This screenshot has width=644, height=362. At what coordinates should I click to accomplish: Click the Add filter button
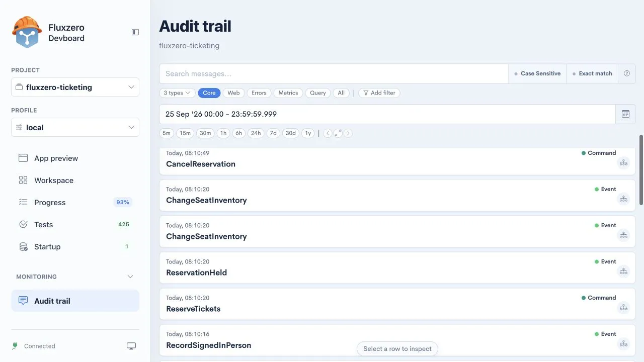point(379,93)
